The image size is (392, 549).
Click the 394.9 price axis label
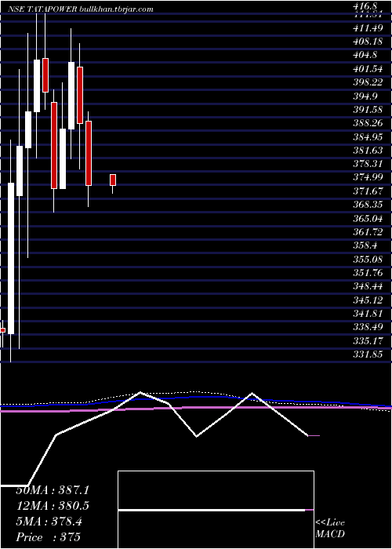point(365,96)
